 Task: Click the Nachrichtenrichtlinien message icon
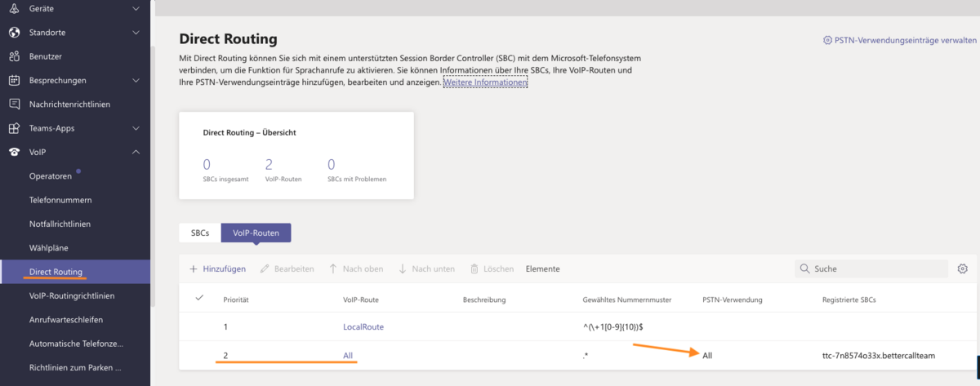14,104
